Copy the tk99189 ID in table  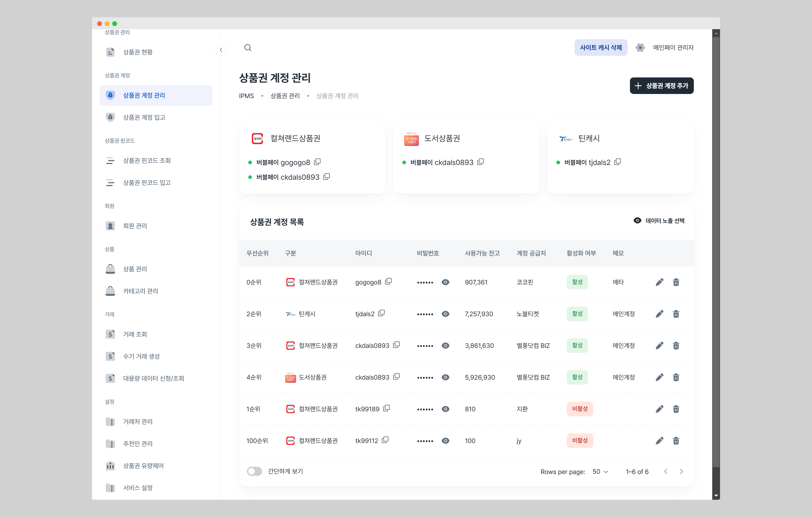(386, 408)
